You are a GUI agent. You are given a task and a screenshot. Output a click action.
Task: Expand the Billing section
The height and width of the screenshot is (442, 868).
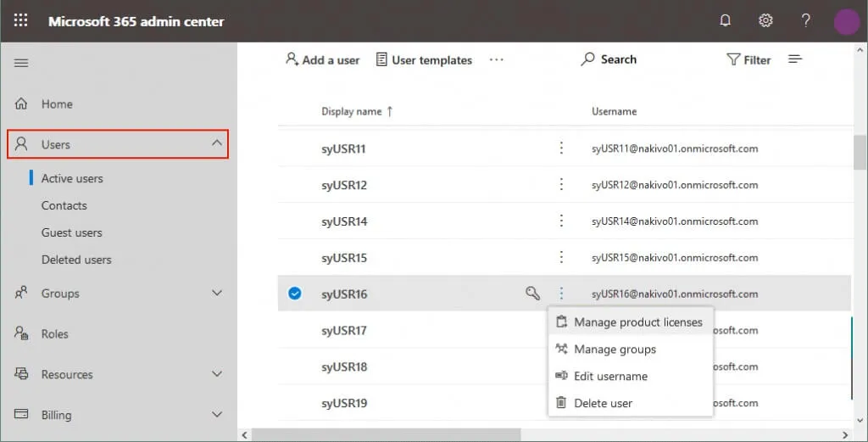[x=217, y=415]
